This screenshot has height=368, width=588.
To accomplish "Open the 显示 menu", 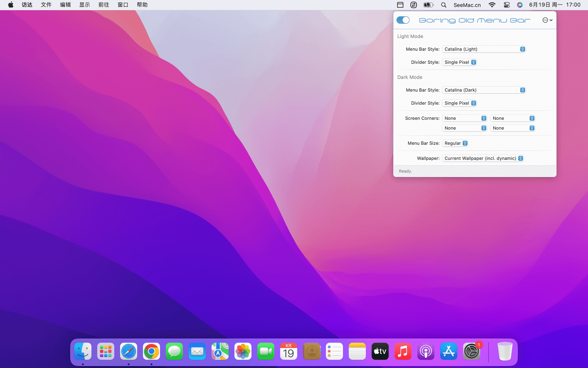I will (85, 5).
